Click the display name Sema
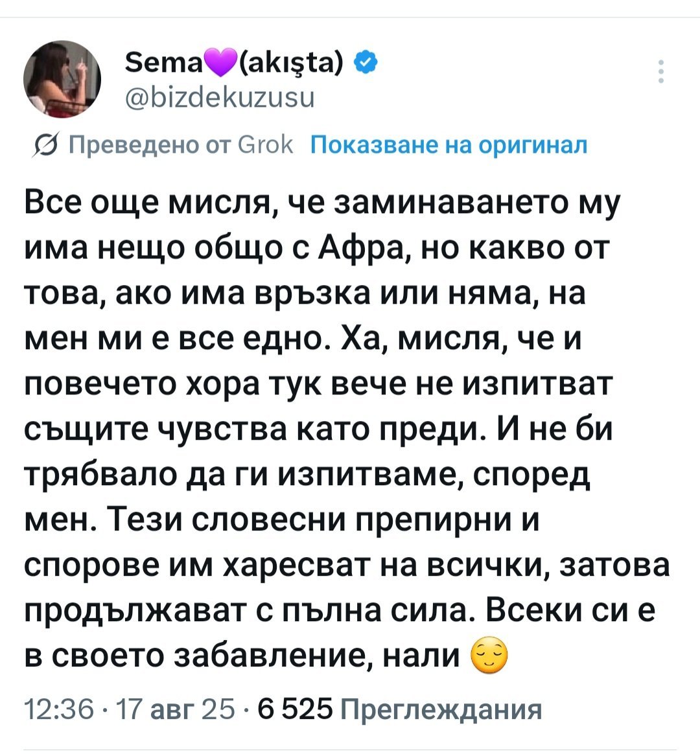700x754 pixels. (x=162, y=63)
